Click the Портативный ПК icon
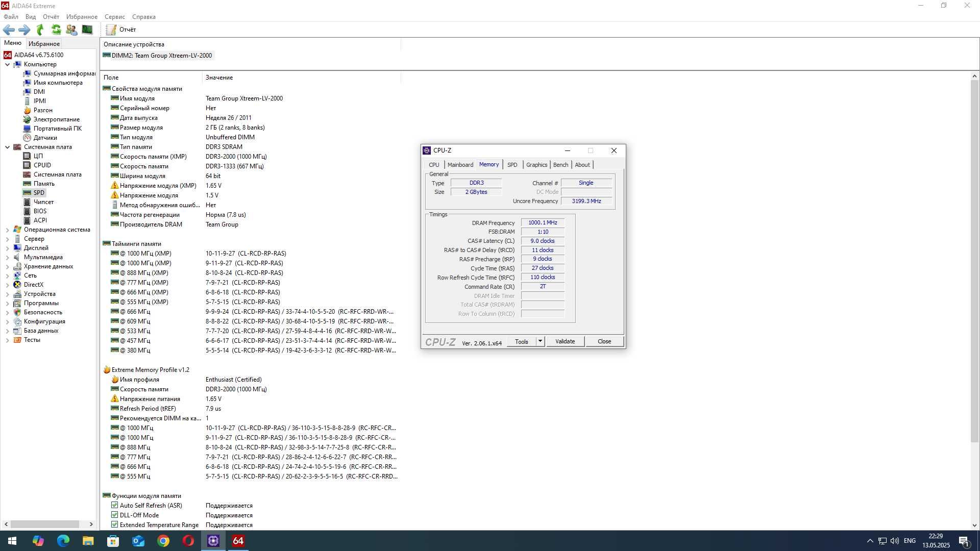The width and height of the screenshot is (980, 551). 27,129
